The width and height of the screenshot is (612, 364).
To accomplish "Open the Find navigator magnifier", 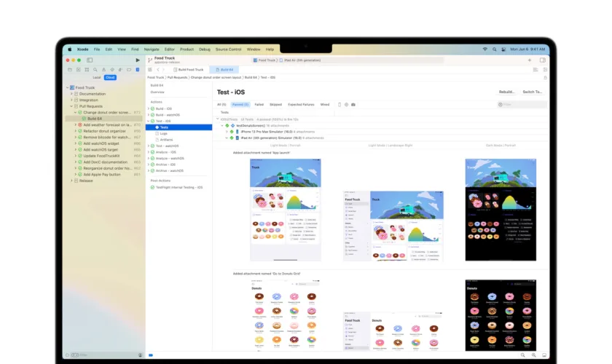I will point(95,69).
